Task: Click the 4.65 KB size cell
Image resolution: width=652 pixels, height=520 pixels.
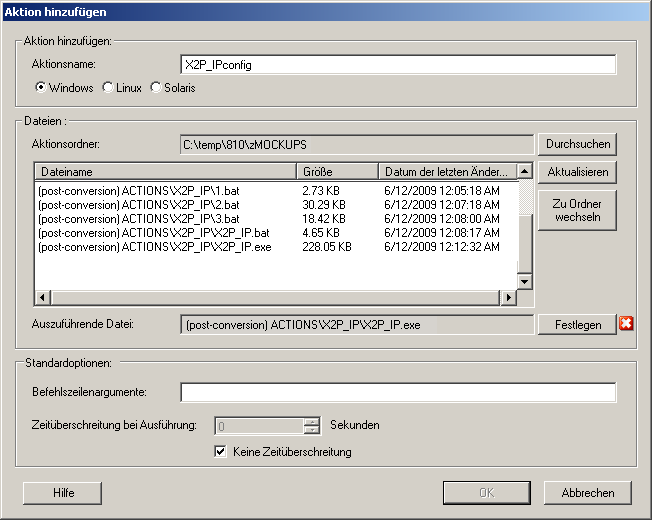Action: click(x=321, y=233)
